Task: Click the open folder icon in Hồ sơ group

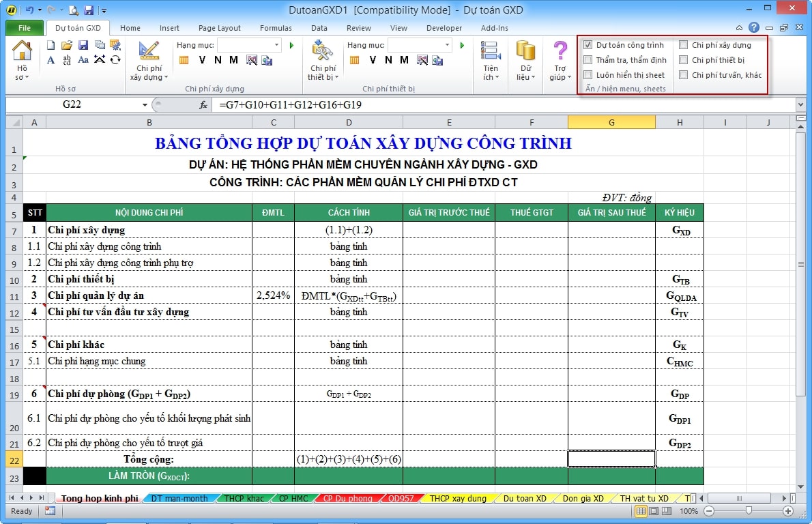Action: click(67, 45)
